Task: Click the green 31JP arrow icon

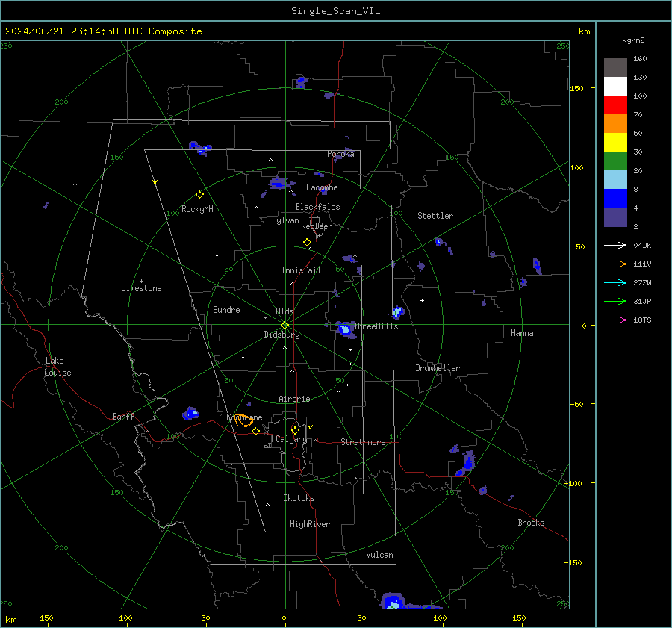Action: click(615, 302)
